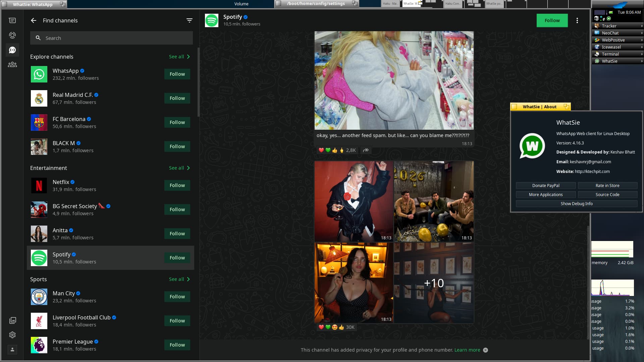Dismiss the privacy notice with X icon
Image resolution: width=644 pixels, height=362 pixels.
[485, 350]
